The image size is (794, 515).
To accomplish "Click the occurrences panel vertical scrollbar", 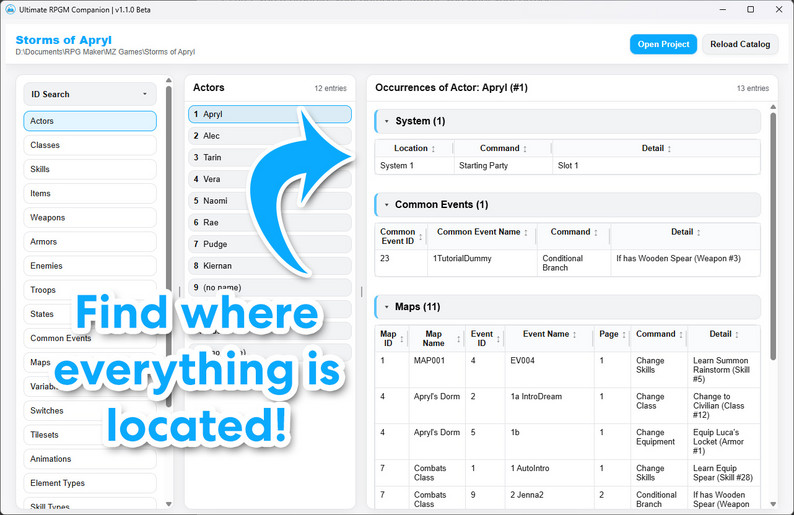I will tap(773, 236).
